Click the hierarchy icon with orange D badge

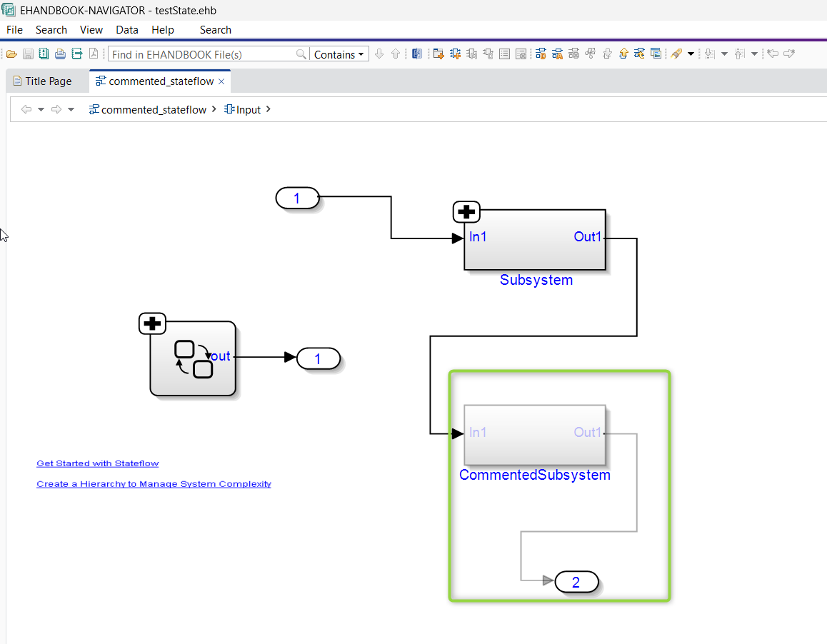541,54
